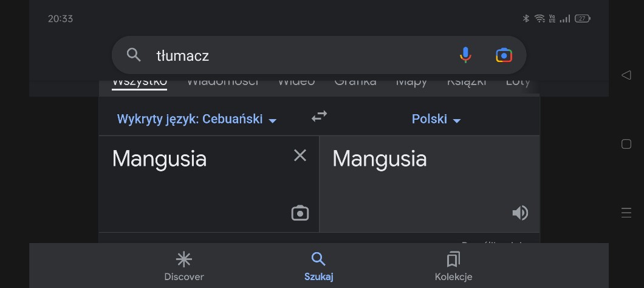Switch to the Kolekcje tab
This screenshot has width=644, height=288.
coord(453,266)
